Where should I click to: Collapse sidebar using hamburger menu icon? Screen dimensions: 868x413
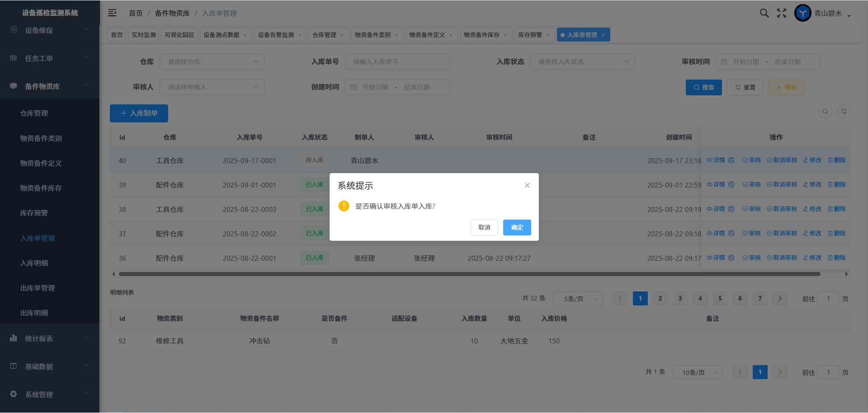112,13
